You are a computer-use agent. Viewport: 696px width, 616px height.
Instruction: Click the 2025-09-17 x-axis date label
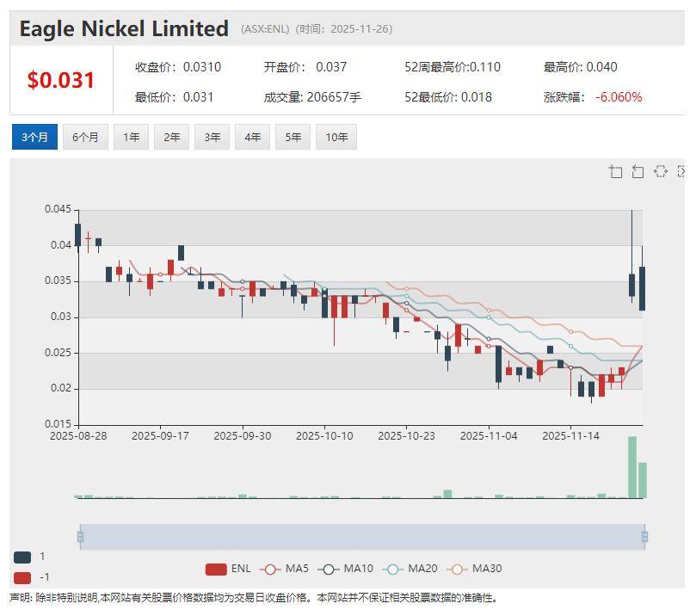[160, 436]
